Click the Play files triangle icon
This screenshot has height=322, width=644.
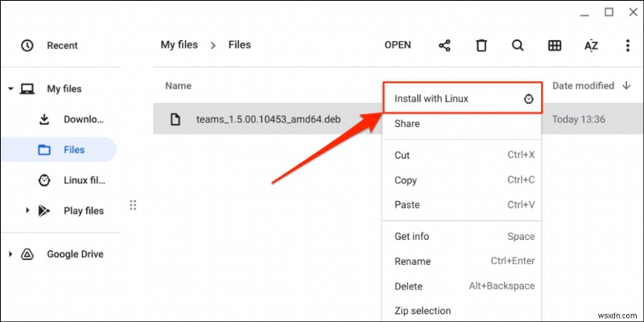(x=44, y=211)
